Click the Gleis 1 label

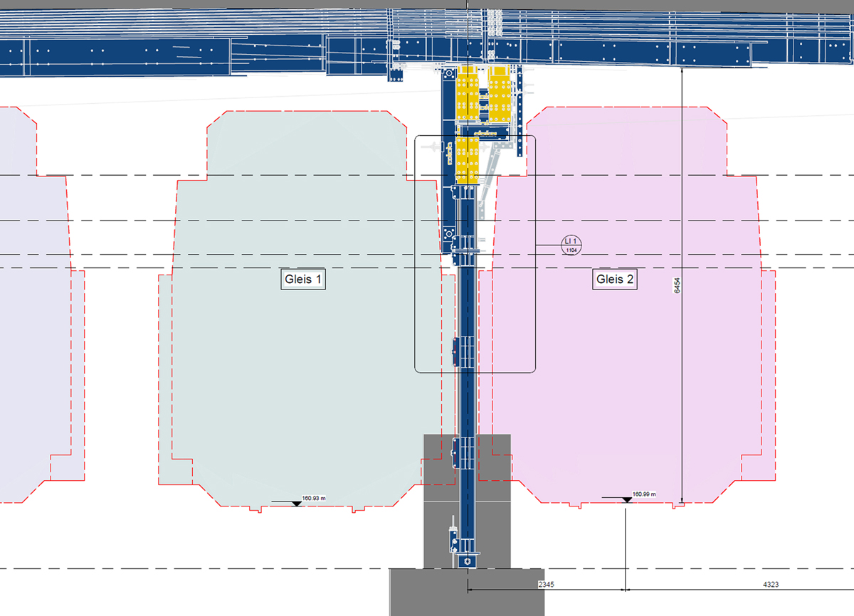coord(304,280)
